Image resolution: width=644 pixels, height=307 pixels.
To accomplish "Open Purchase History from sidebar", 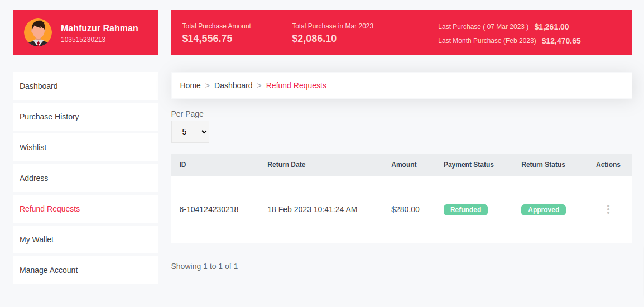I will pos(49,117).
